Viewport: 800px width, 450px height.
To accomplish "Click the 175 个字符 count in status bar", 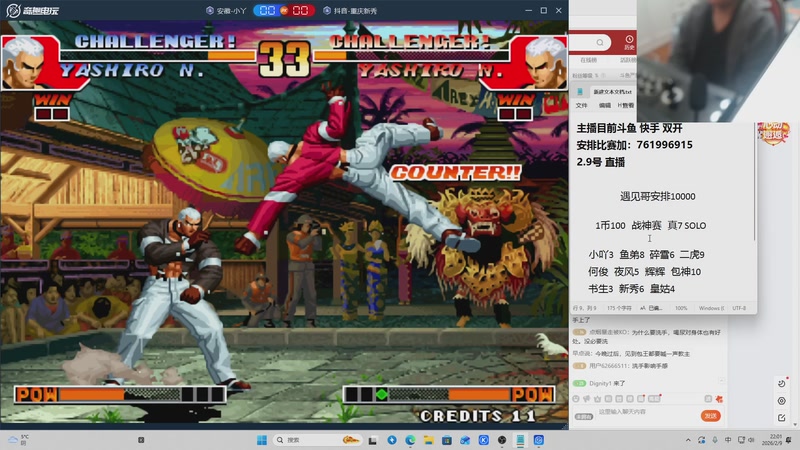I will pyautogui.click(x=619, y=308).
